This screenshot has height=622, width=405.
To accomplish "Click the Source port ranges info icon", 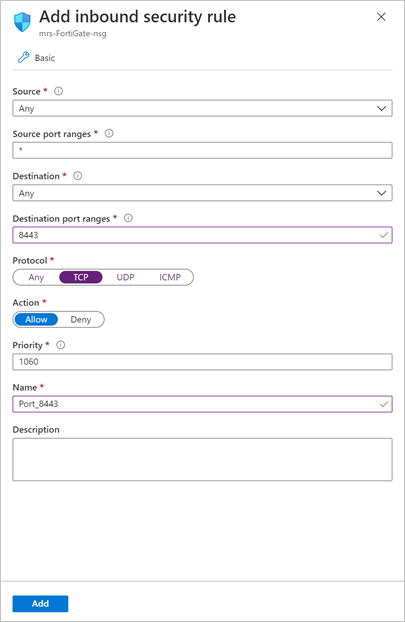I will coord(109,133).
